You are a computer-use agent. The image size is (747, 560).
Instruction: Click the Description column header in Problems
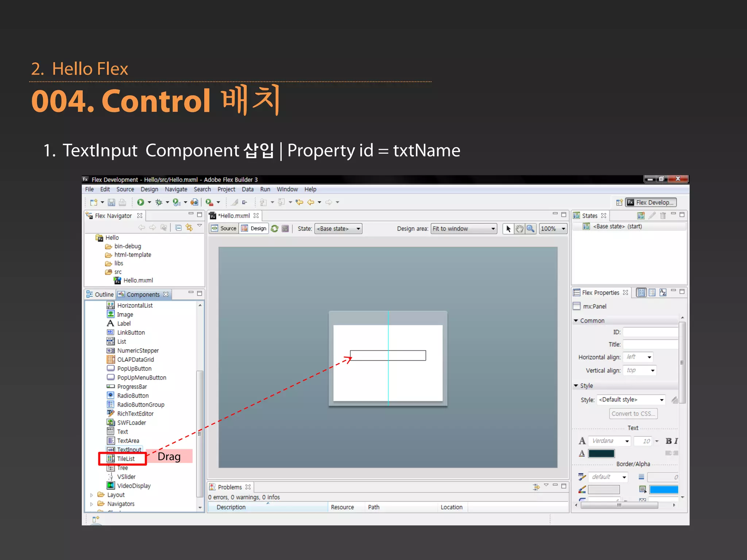tap(268, 507)
